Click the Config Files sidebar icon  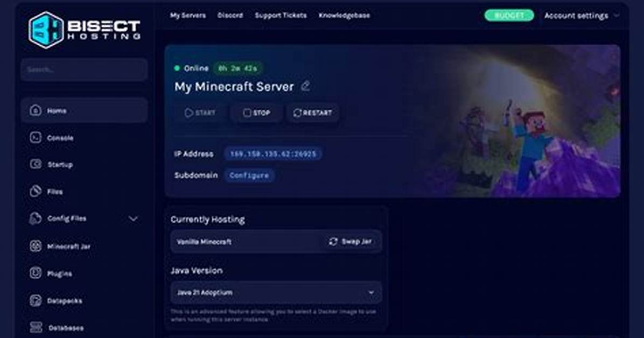pos(36,219)
